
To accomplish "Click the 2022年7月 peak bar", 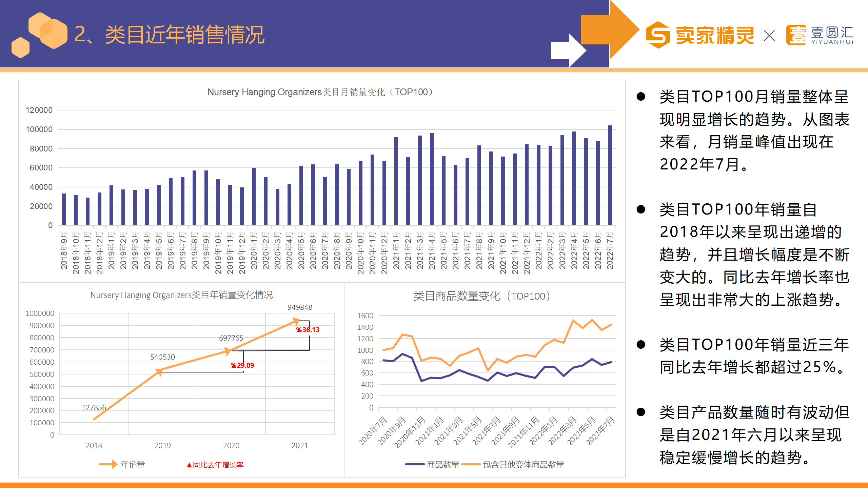I will pyautogui.click(x=610, y=175).
